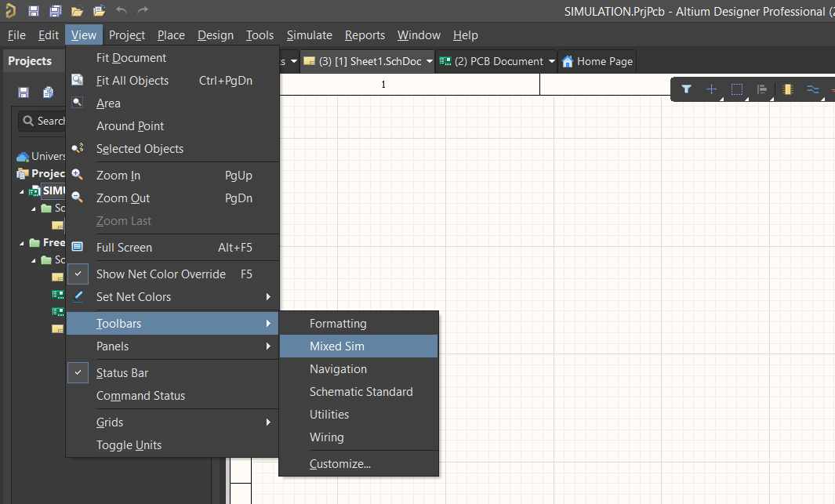This screenshot has height=504, width=835.
Task: Enable the Wiring toolbar
Action: (358, 437)
